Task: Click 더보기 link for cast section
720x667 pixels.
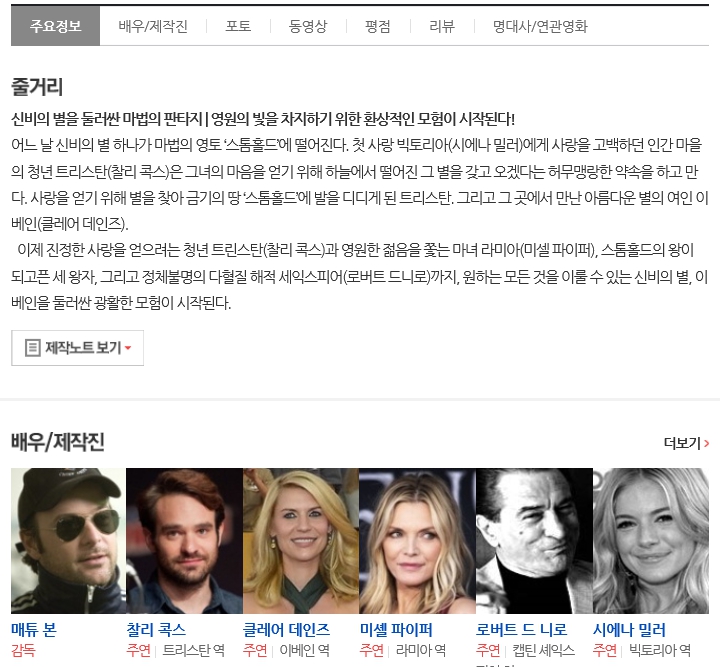Action: [686, 443]
